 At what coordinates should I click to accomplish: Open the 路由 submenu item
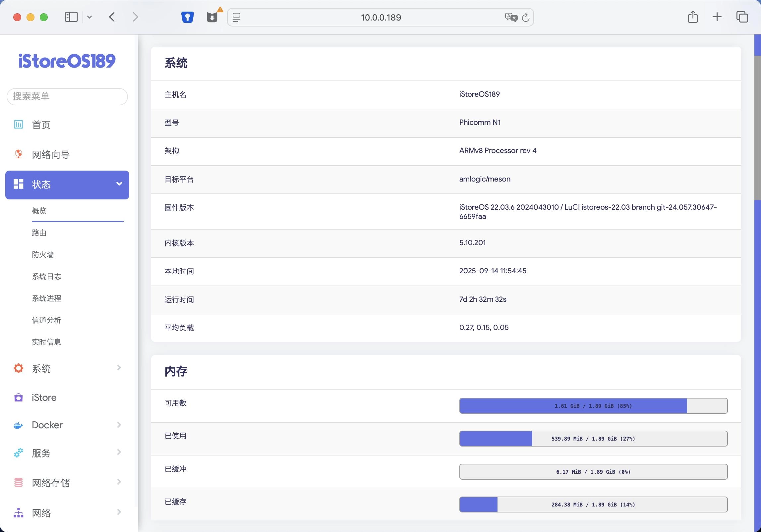(x=39, y=233)
